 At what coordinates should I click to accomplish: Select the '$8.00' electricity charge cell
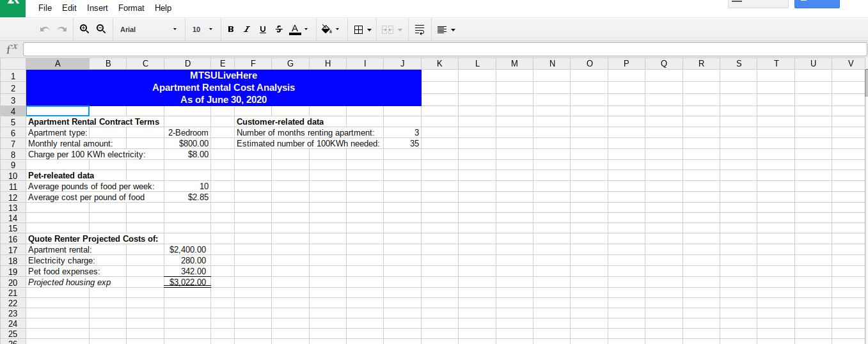(187, 154)
